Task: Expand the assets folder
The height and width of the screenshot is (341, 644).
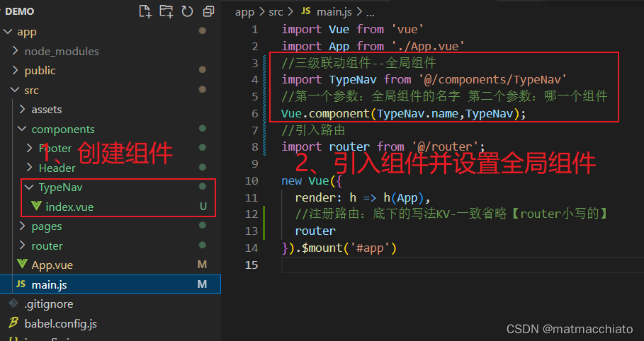Action: click(22, 109)
